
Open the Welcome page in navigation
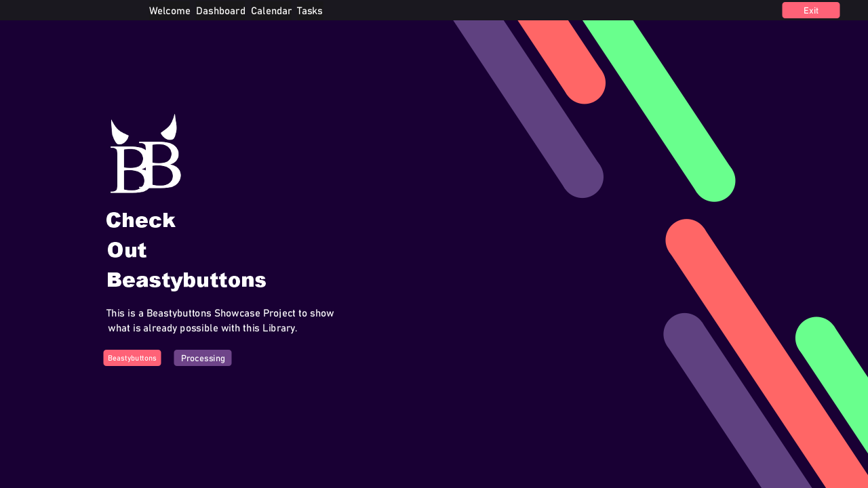(x=170, y=11)
